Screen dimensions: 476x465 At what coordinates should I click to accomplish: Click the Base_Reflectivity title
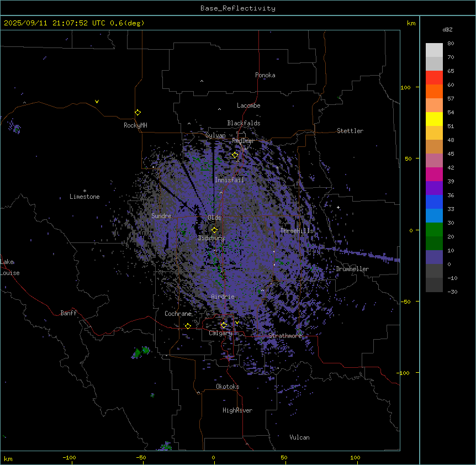[x=238, y=8]
